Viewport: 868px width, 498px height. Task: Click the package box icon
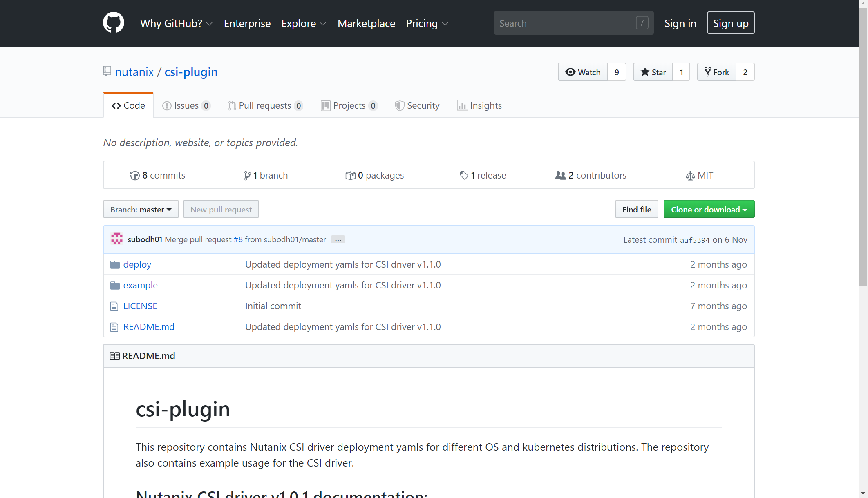(350, 176)
